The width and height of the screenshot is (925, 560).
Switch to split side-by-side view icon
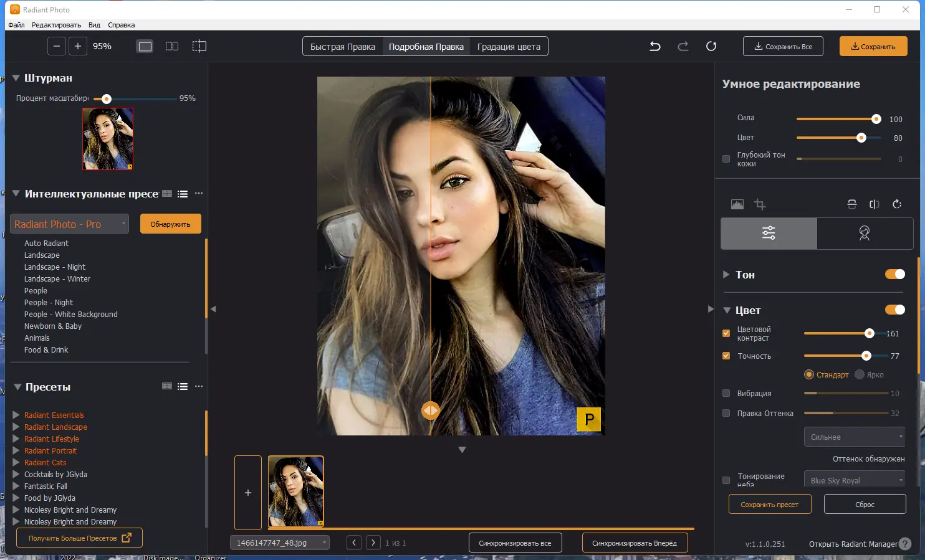172,46
